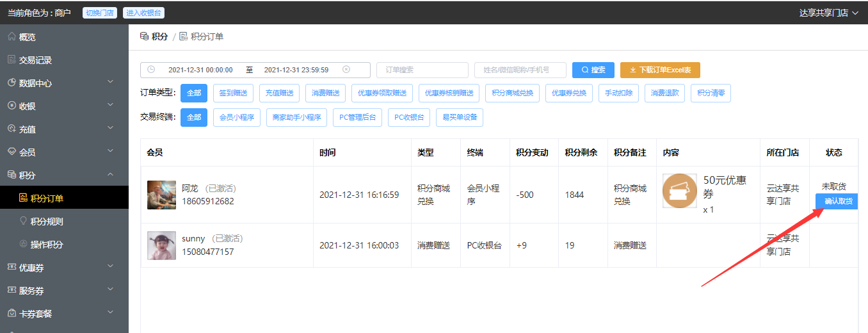
Task: Filter orders by 积分商城兑换
Action: coord(513,93)
